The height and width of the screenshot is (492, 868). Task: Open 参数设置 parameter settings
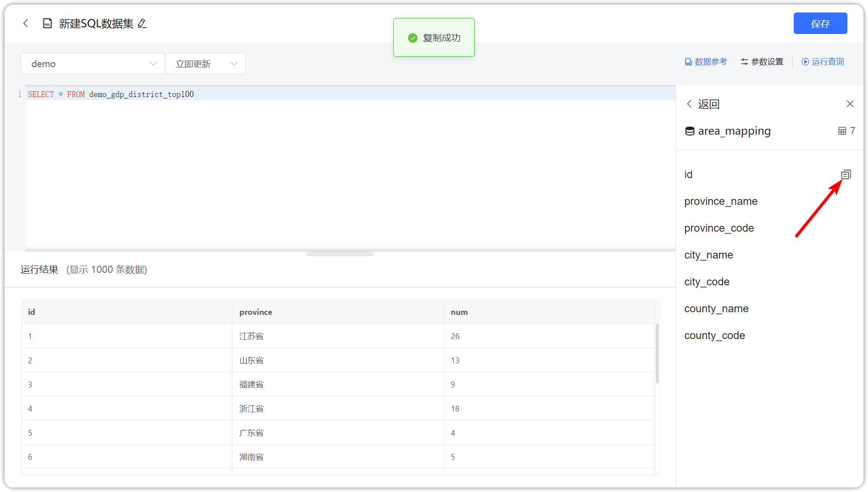pyautogui.click(x=762, y=62)
